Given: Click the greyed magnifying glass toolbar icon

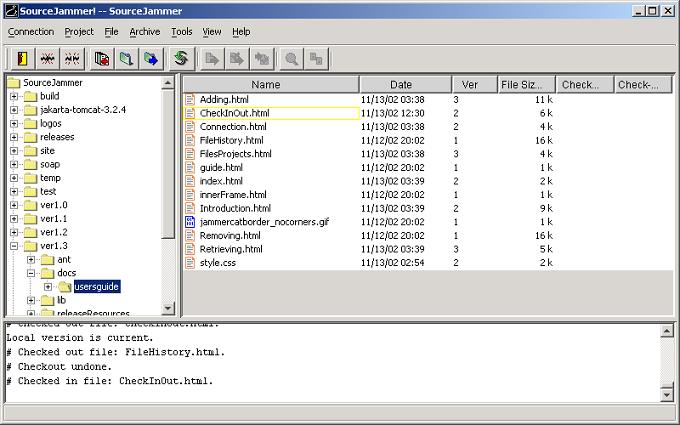Looking at the screenshot, I should coord(291,59).
